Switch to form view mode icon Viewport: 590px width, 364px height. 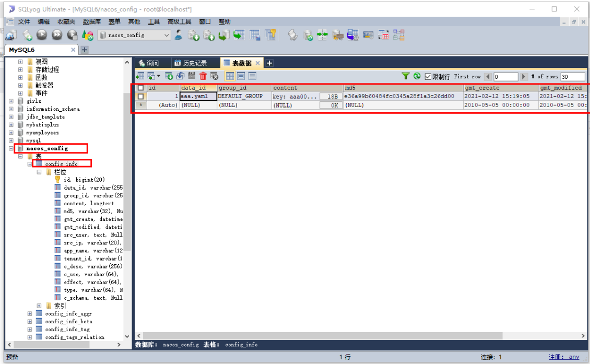[x=241, y=76]
